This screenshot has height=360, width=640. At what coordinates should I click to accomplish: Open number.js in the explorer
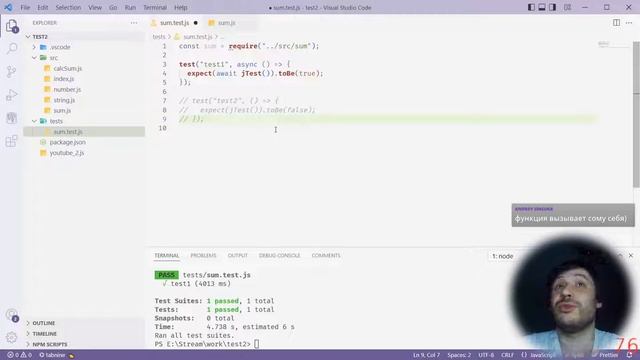point(84,89)
